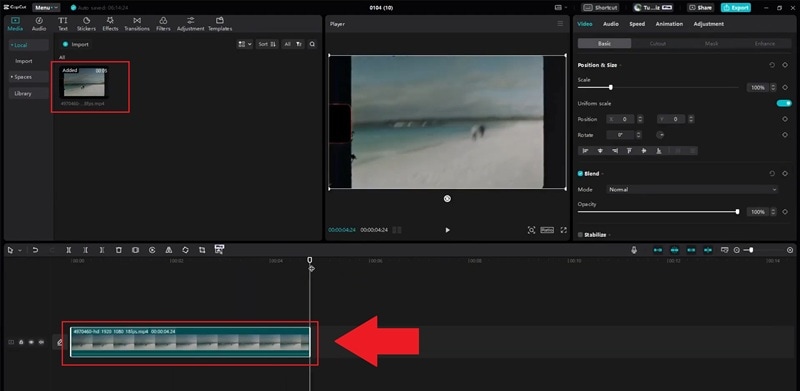Toggle the auto snapping icon
This screenshot has height=391, width=800.
pos(674,250)
